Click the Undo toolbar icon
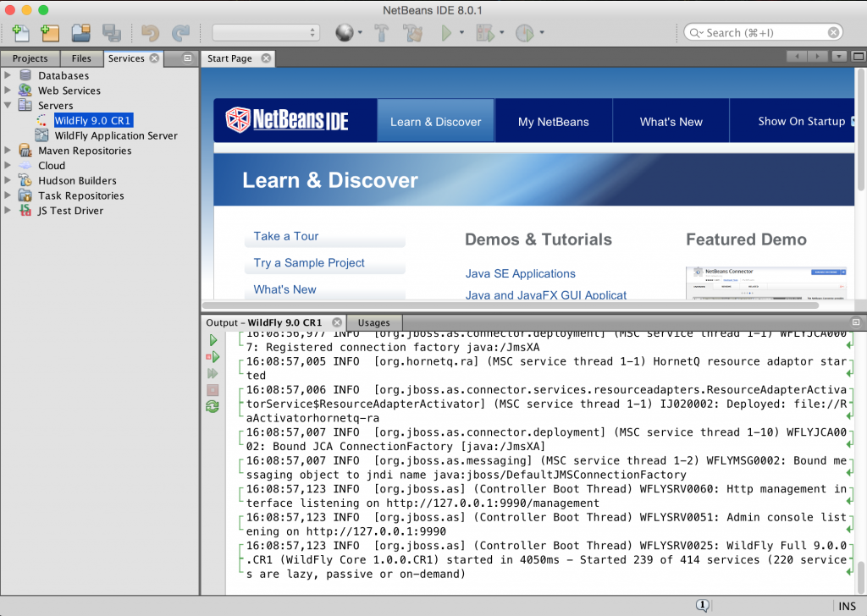The image size is (867, 616). click(x=151, y=33)
